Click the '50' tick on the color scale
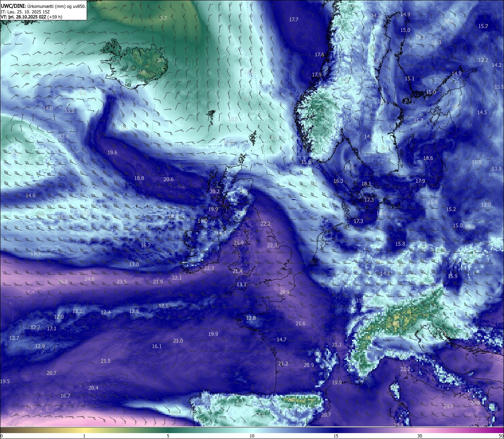This screenshot has width=504, height=439. (501, 436)
